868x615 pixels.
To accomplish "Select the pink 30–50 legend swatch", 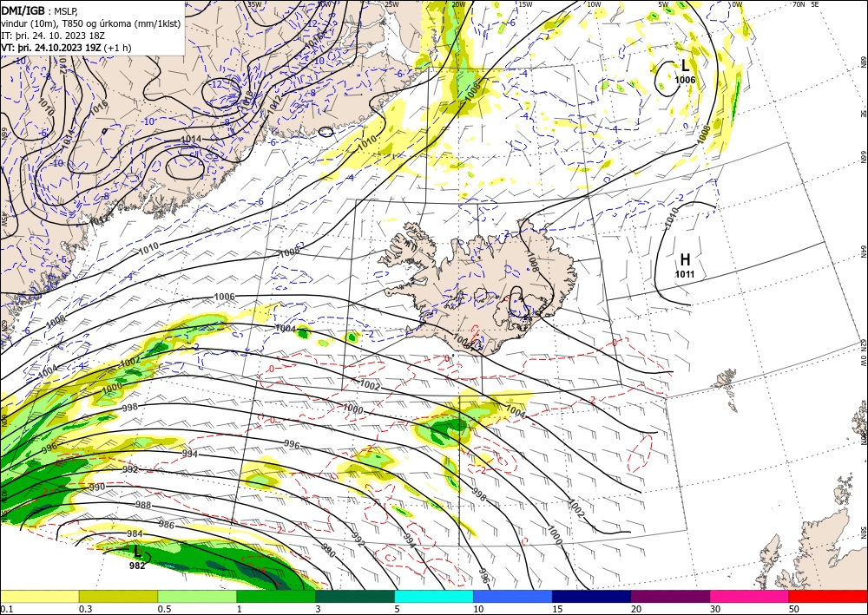I will [750, 596].
